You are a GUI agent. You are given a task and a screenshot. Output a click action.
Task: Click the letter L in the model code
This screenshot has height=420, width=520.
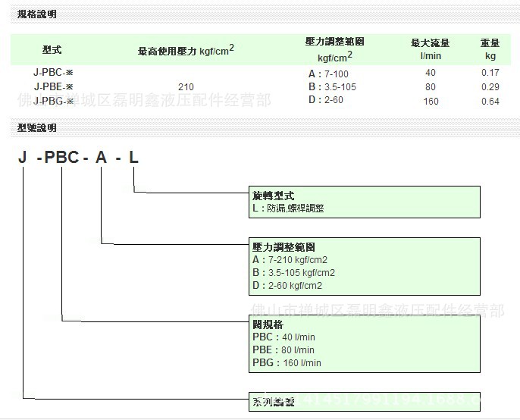(x=133, y=158)
